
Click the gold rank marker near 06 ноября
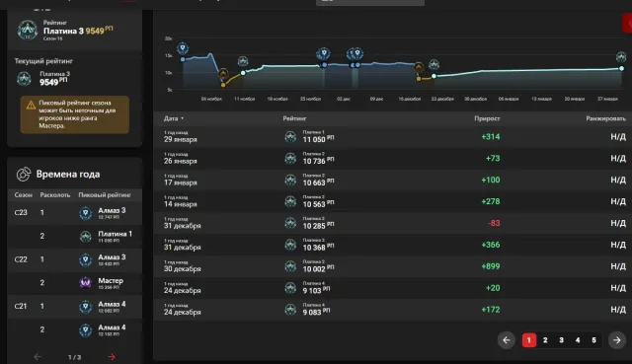[x=223, y=74]
